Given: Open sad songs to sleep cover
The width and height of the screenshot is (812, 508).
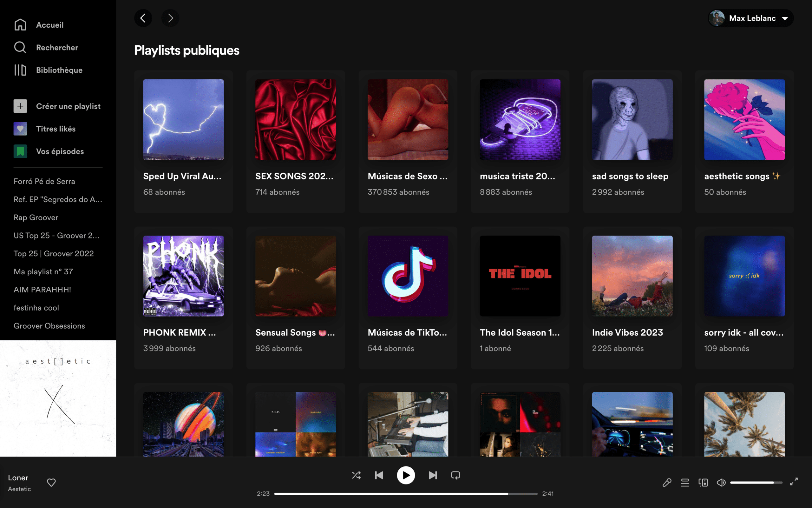Looking at the screenshot, I should click(632, 120).
